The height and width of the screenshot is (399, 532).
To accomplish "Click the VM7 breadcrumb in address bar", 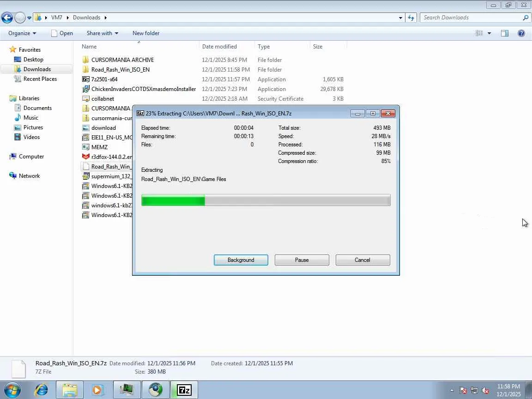I will pyautogui.click(x=56, y=18).
